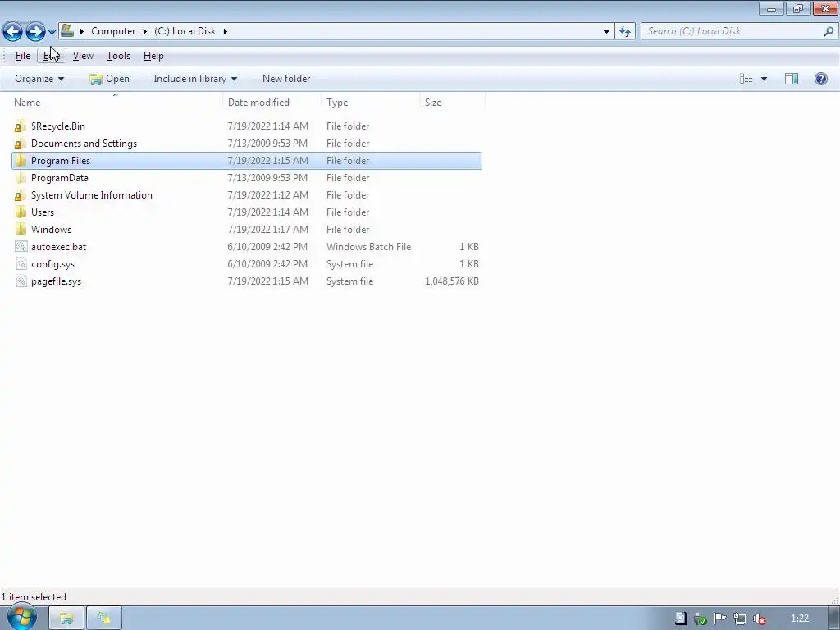Create a New folder

tap(286, 79)
